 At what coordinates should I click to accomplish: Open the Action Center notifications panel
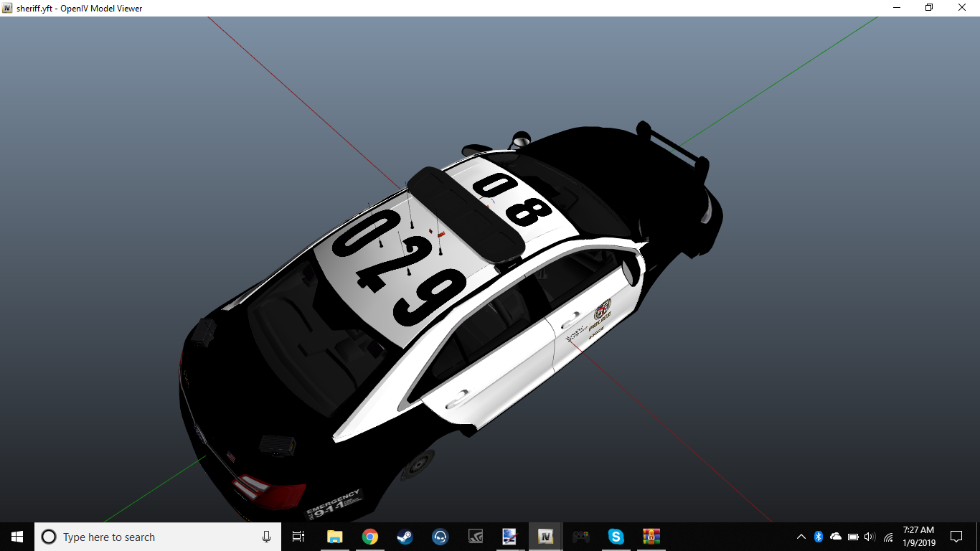click(x=956, y=537)
